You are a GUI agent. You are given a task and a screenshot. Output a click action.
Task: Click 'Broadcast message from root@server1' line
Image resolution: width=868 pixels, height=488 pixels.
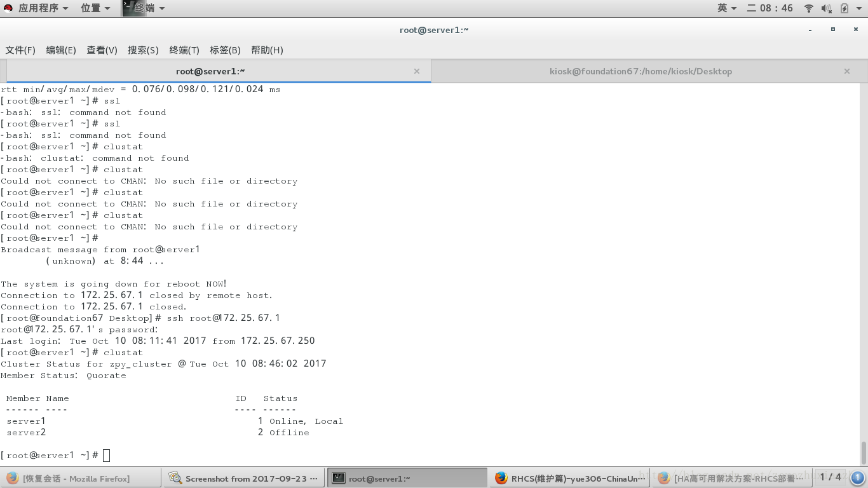[100, 250]
